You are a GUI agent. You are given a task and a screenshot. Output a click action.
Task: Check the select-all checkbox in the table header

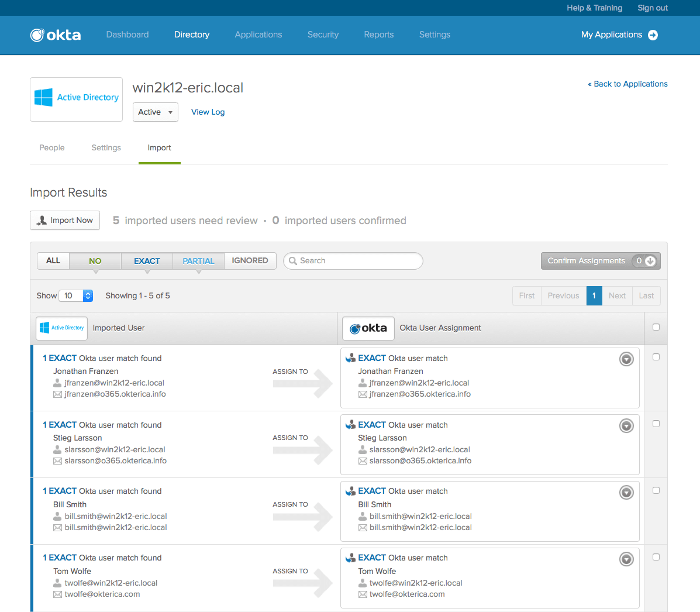(x=656, y=327)
